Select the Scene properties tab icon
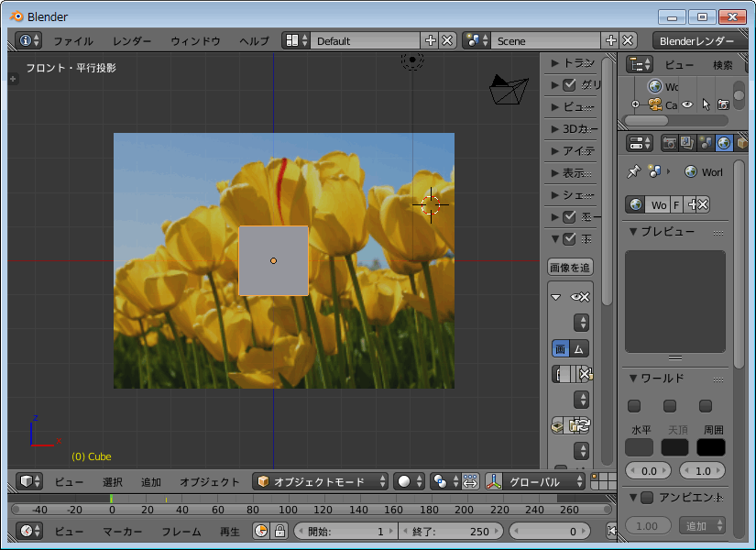The image size is (756, 550). (x=706, y=143)
